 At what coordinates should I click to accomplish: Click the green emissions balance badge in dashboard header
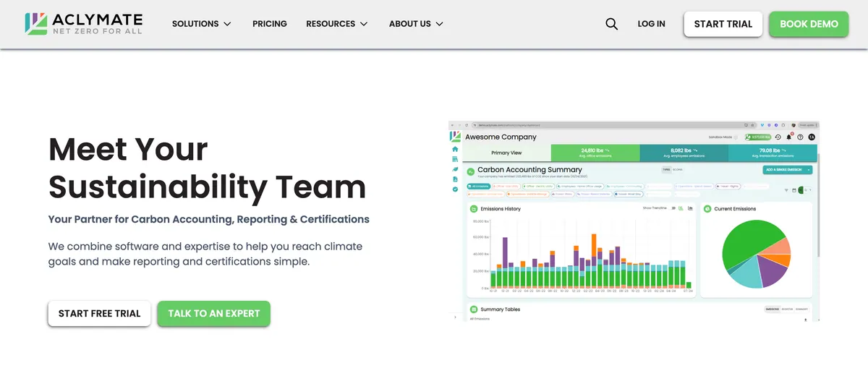758,137
